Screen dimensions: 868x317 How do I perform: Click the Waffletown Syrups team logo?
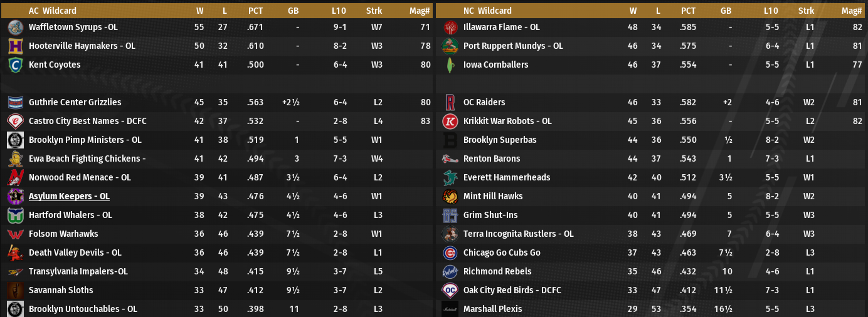16,27
